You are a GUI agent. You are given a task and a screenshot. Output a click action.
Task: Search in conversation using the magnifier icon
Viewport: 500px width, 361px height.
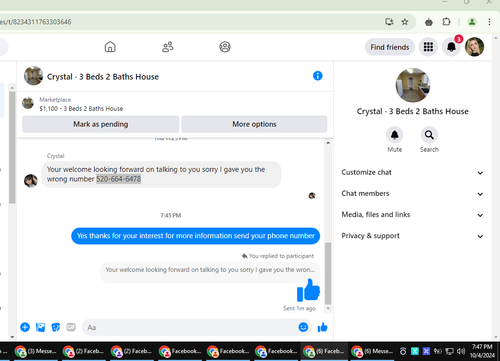(x=429, y=135)
